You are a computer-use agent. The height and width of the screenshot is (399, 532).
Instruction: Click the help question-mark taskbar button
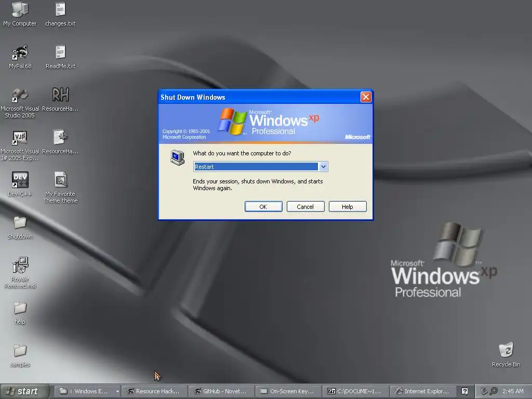point(465,391)
